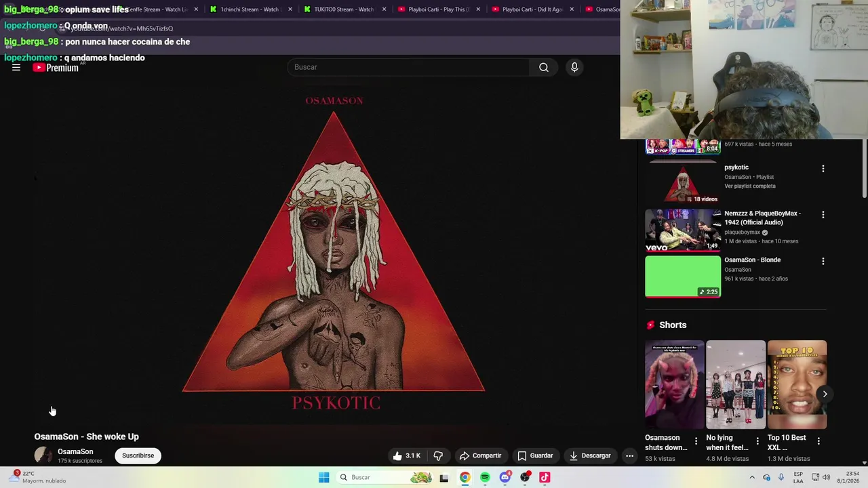868x488 pixels.
Task: Like the video showing 3.1 K
Action: (x=407, y=455)
